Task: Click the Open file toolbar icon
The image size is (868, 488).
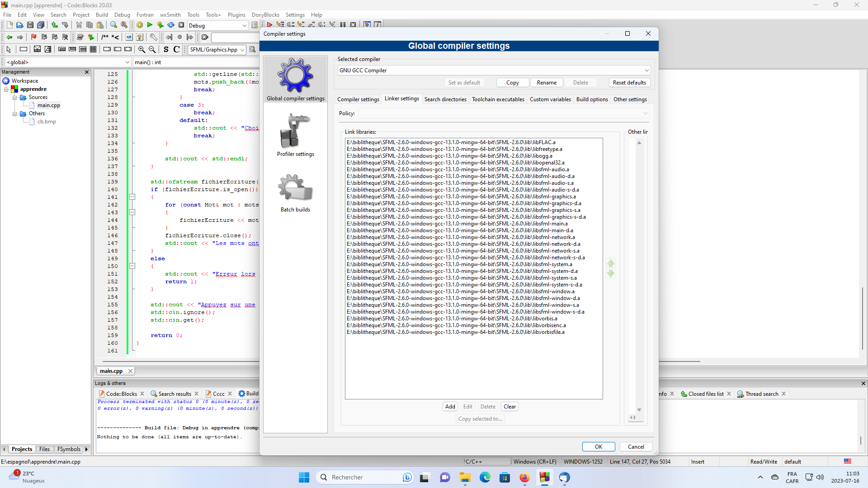Action: pos(19,25)
